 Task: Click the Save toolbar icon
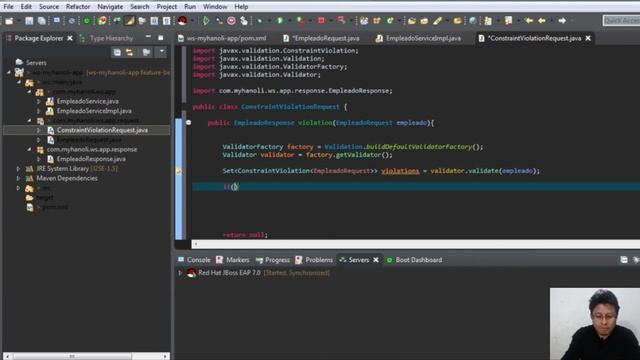[x=29, y=20]
